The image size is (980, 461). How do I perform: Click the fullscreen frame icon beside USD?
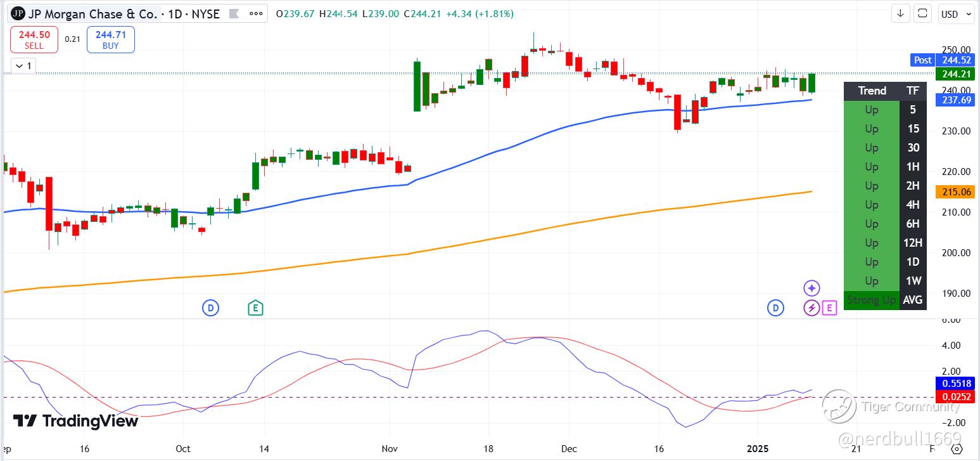click(x=923, y=13)
